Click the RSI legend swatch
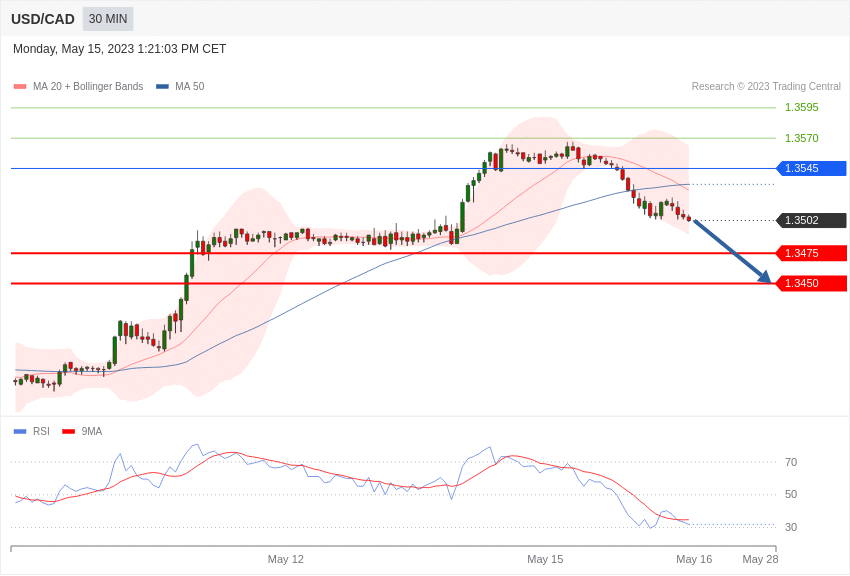This screenshot has width=850, height=576. click(20, 432)
